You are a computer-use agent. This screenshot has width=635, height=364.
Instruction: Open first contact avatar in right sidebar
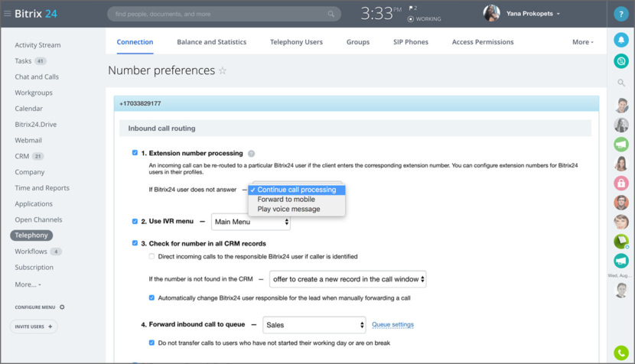point(620,106)
